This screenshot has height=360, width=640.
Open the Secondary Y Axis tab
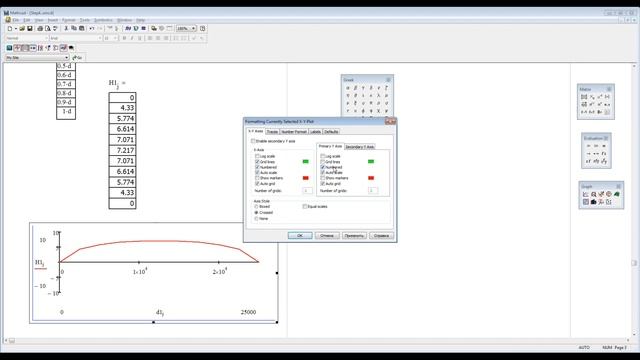pos(360,147)
